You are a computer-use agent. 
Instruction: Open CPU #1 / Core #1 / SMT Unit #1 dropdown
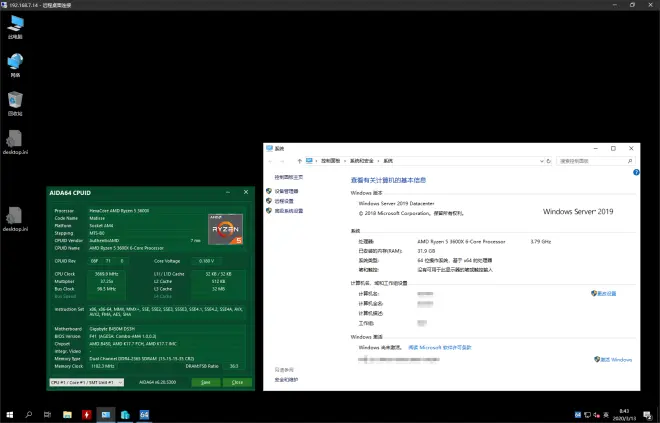coord(87,382)
